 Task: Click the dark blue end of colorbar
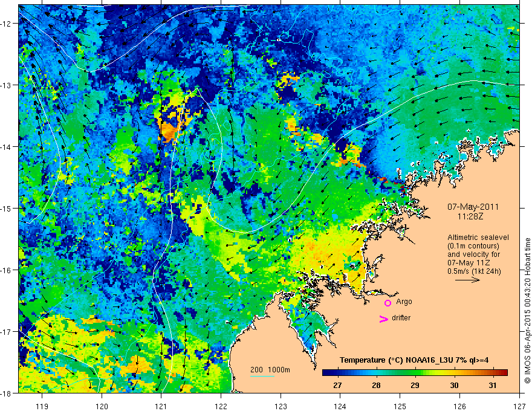(x=325, y=372)
